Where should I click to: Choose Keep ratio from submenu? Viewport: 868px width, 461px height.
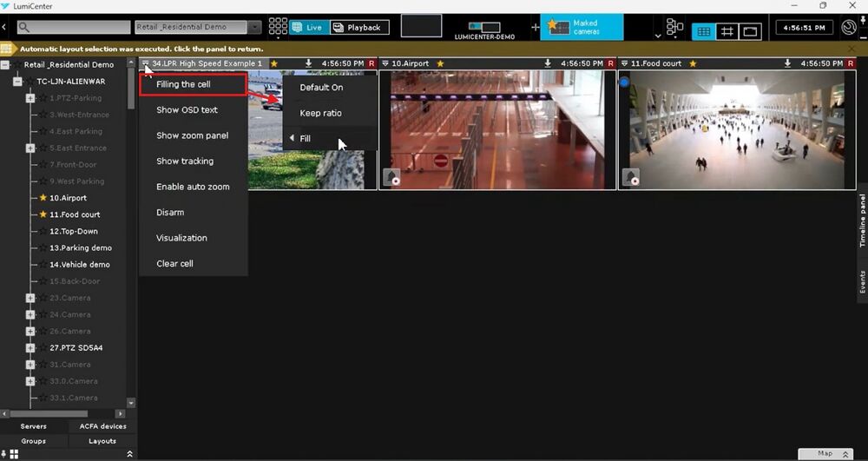pos(320,114)
